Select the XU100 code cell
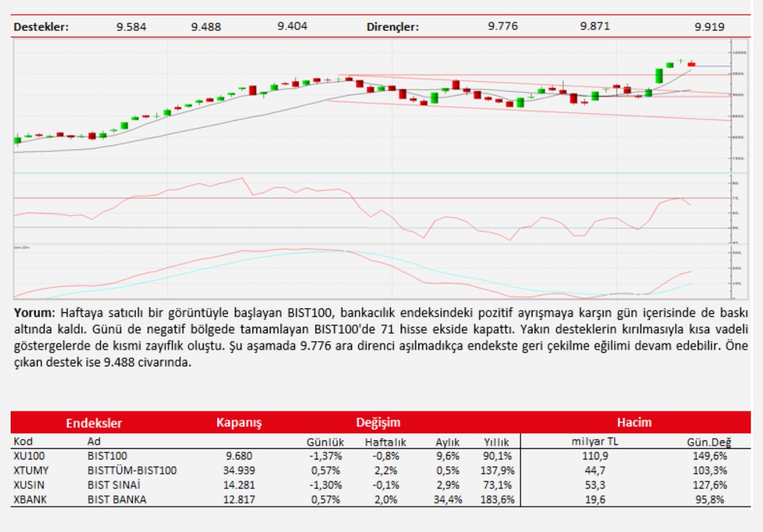Image resolution: width=763 pixels, height=532 pixels. (29, 456)
